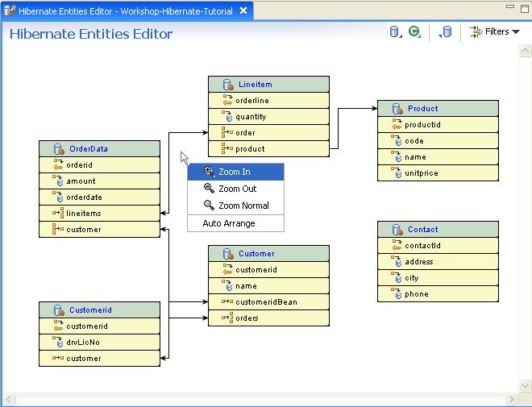This screenshot has width=532, height=407.
Task: Select the Lineitem entity header
Action: (x=268, y=84)
